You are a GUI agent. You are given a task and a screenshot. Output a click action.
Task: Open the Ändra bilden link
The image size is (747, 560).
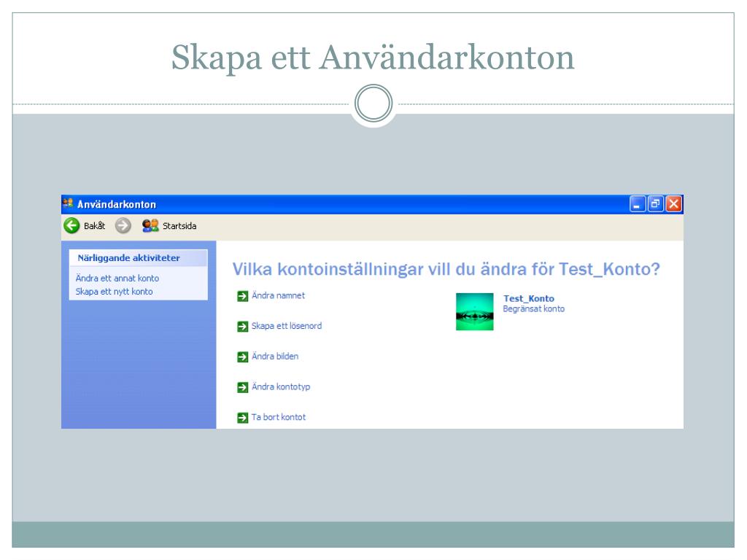click(x=275, y=356)
